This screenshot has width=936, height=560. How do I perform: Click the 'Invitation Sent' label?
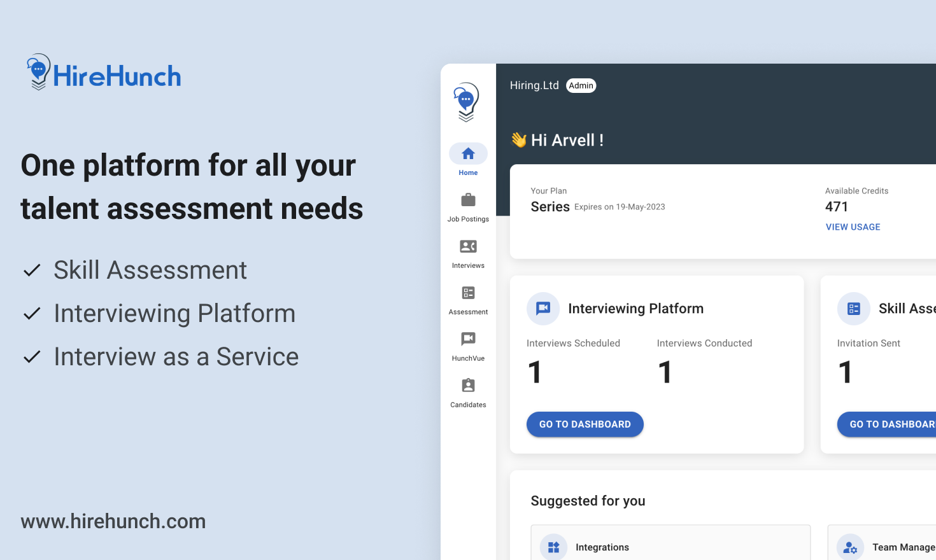869,343
